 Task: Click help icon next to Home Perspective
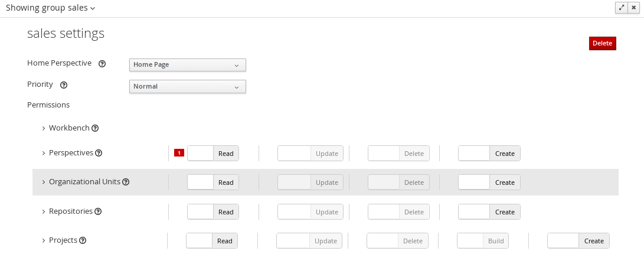click(x=102, y=64)
